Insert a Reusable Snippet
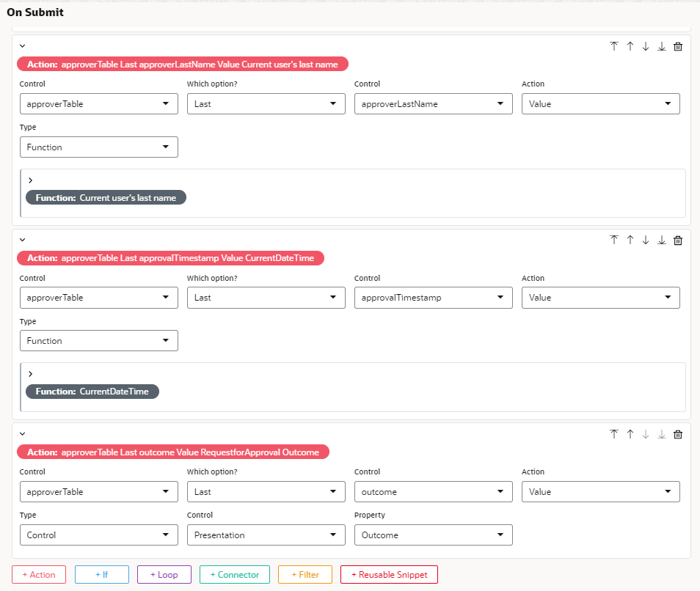 pyautogui.click(x=389, y=574)
